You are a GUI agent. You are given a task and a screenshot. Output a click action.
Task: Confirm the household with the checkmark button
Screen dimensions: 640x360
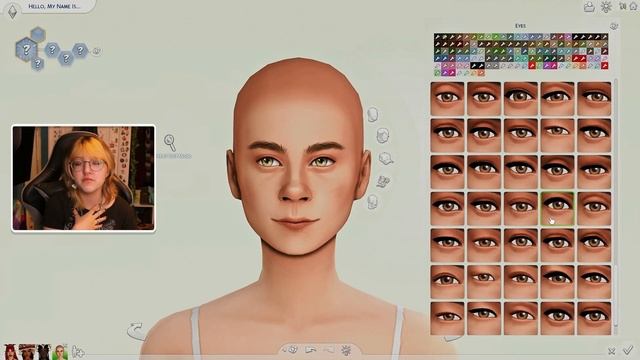click(x=628, y=350)
